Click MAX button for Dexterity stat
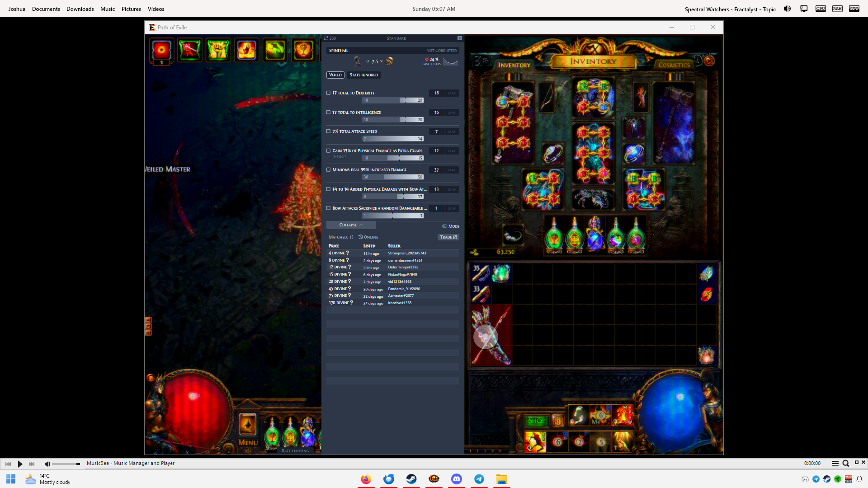The height and width of the screenshot is (488, 868). 452,93
